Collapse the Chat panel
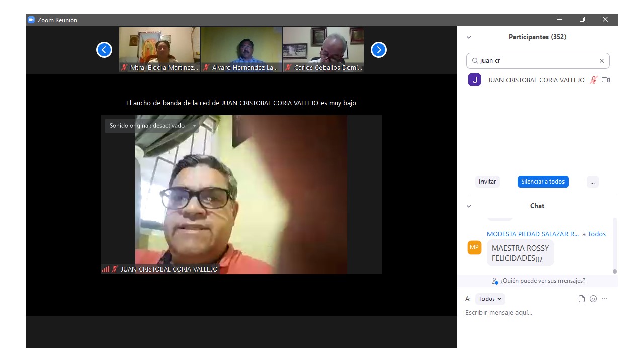The height and width of the screenshot is (362, 644). (469, 206)
